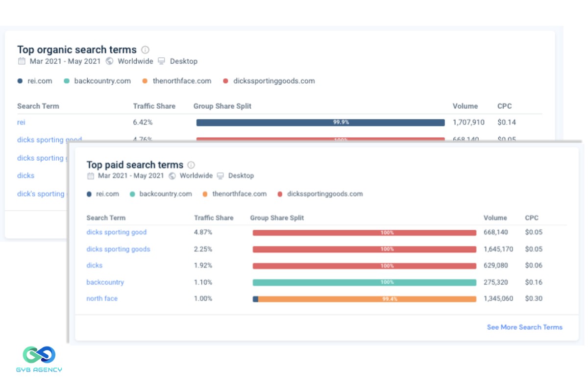The image size is (588, 392).
Task: Click the $0.16 CPC value
Action: [x=534, y=282]
